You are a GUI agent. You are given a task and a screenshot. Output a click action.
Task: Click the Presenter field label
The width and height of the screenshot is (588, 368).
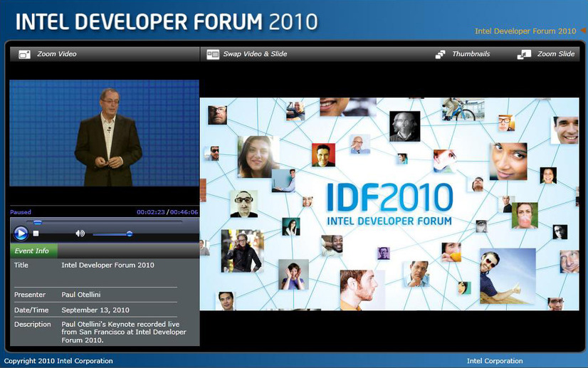tap(30, 295)
